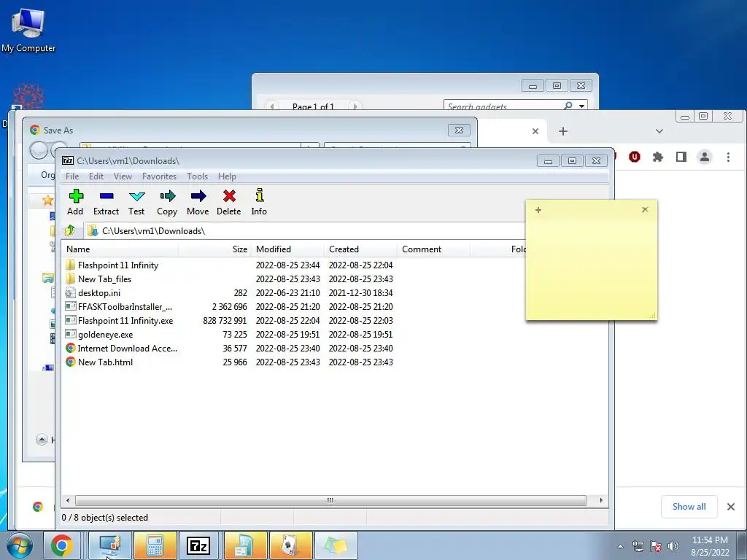Image resolution: width=747 pixels, height=560 pixels.
Task: Click the Move arrow icon
Action: pyautogui.click(x=198, y=196)
